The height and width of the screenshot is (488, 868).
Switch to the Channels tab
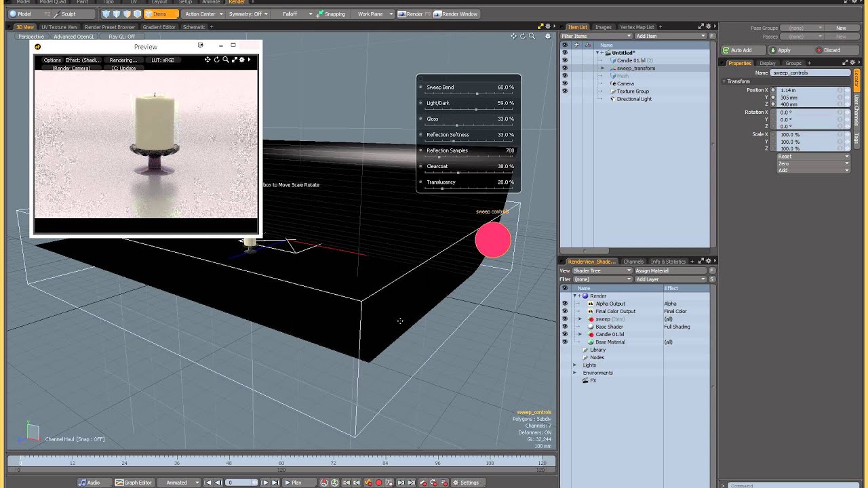click(633, 262)
